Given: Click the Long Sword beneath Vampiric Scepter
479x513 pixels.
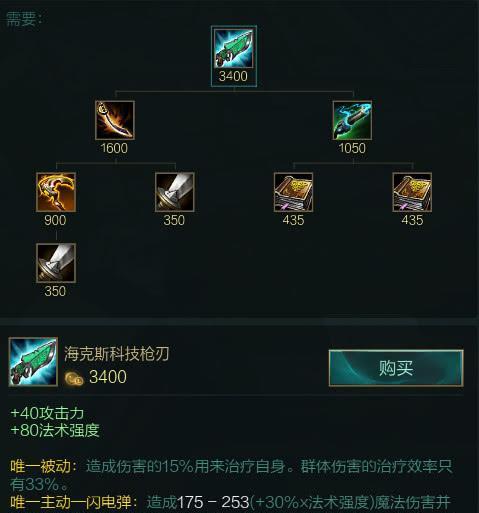Looking at the screenshot, I should point(56,263).
